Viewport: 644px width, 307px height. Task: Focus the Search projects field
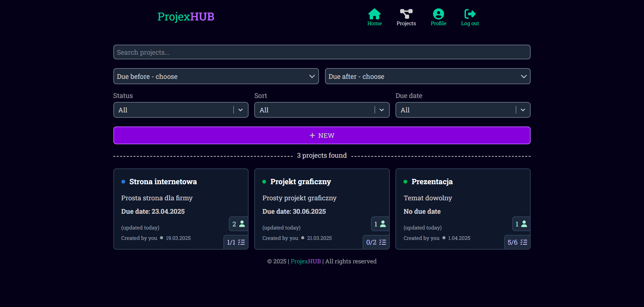(322, 52)
